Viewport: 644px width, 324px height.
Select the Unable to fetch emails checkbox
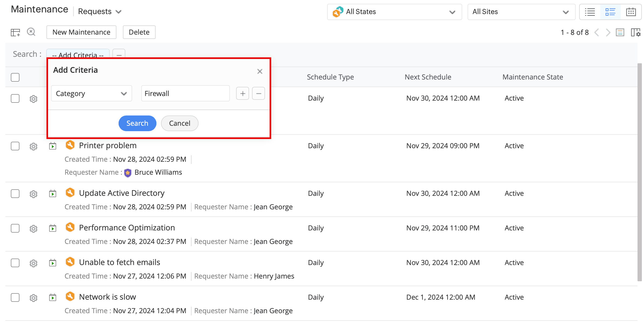point(15,263)
